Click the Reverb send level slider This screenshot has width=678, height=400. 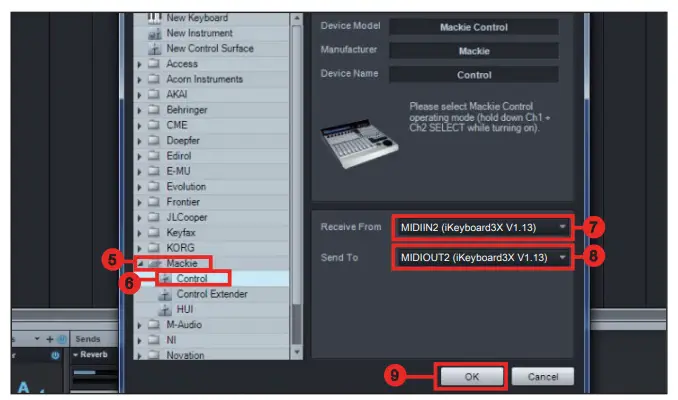pos(95,372)
